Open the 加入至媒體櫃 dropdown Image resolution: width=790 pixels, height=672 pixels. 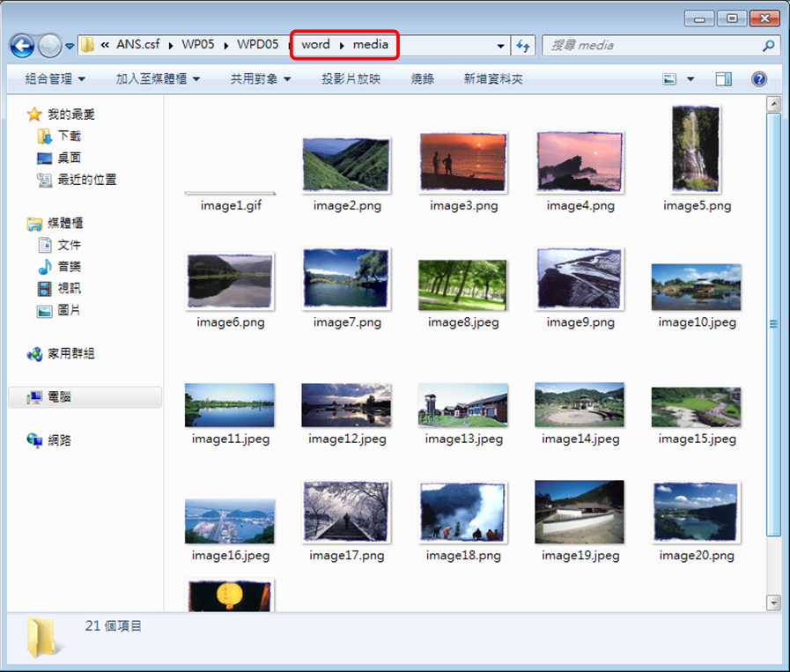(158, 78)
